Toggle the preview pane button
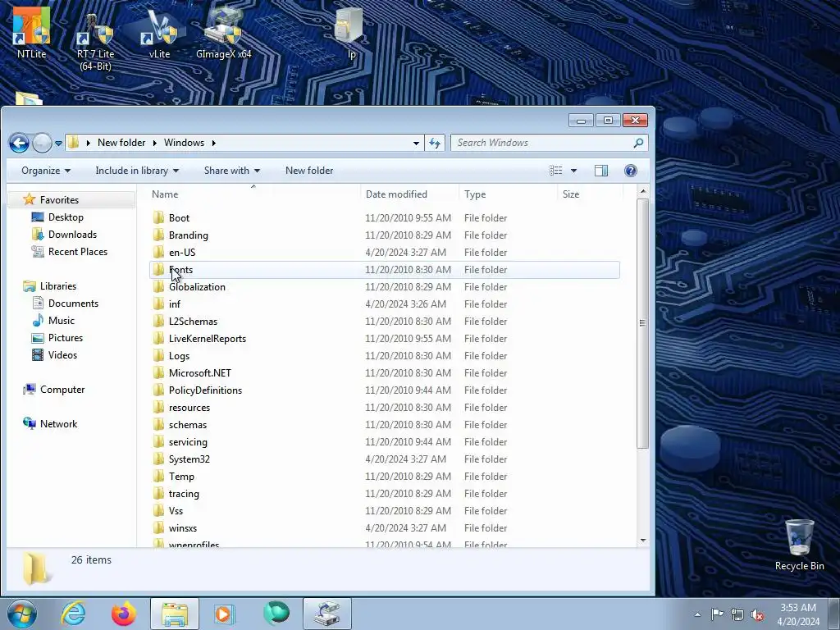This screenshot has width=840, height=630. click(x=601, y=171)
